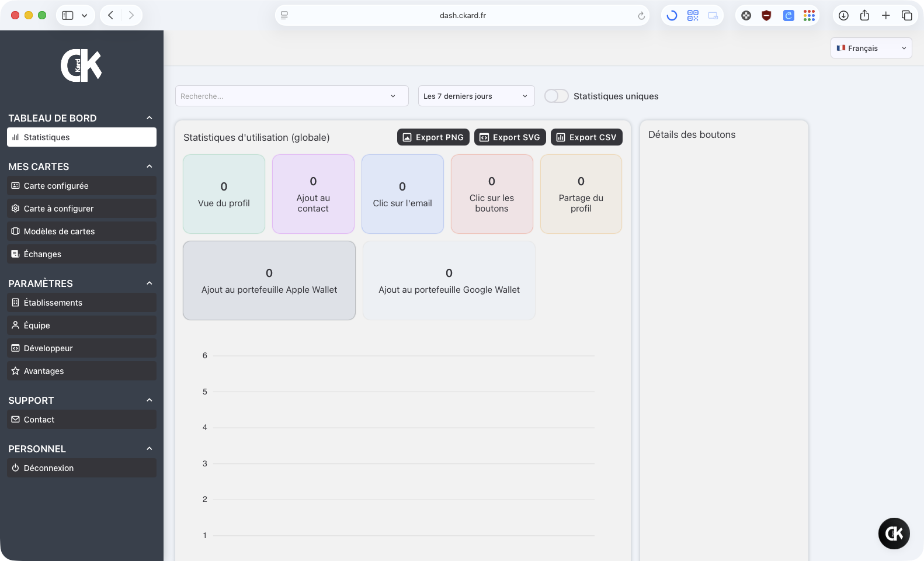Open the page reader icon in address bar
This screenshot has width=924, height=561.
(x=284, y=16)
